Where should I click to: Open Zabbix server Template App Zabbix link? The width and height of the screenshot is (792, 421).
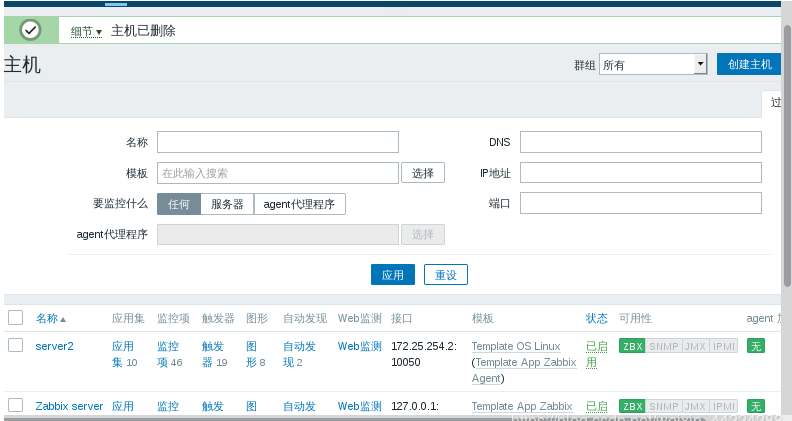(x=522, y=406)
